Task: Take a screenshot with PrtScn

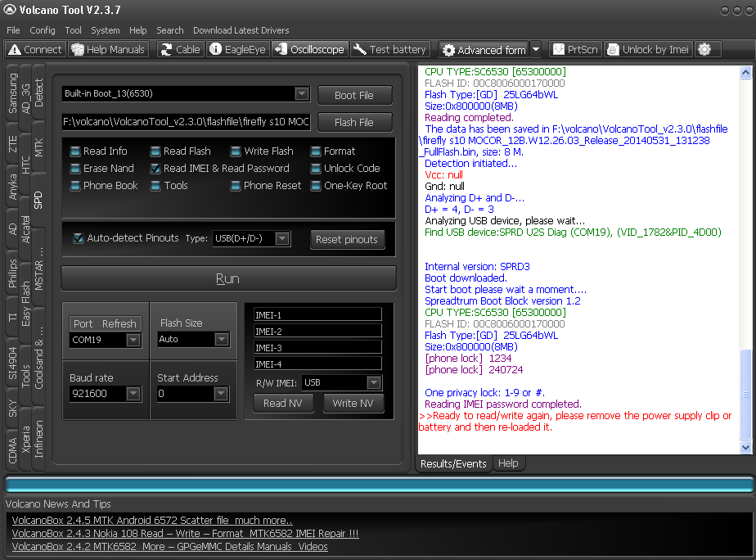Action: [575, 49]
